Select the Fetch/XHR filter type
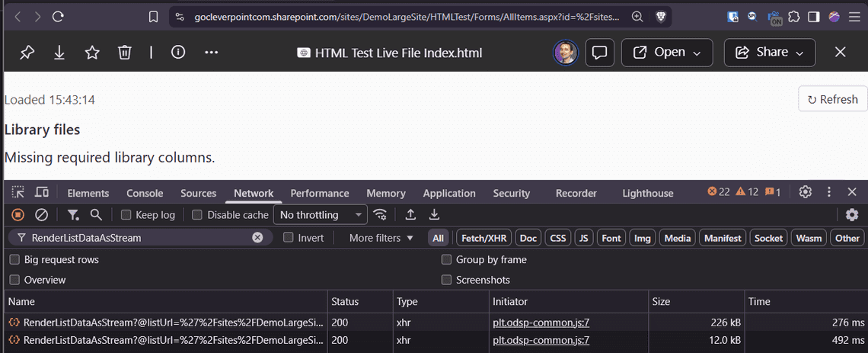868x353 pixels. (x=483, y=239)
